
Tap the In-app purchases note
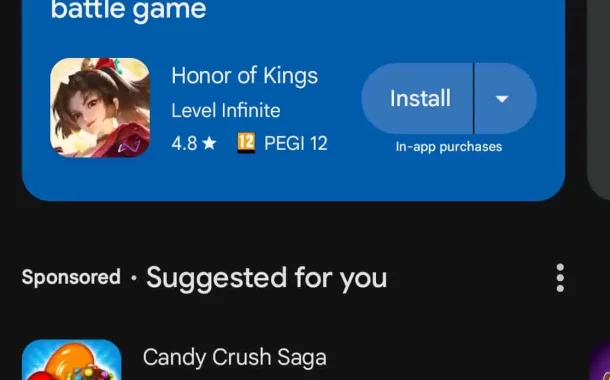coord(449,147)
